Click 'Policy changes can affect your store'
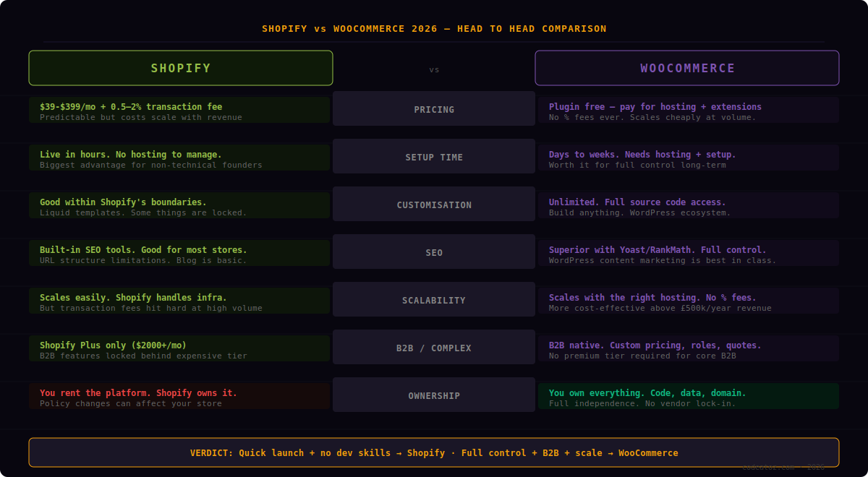The width and height of the screenshot is (868, 477). (x=131, y=403)
